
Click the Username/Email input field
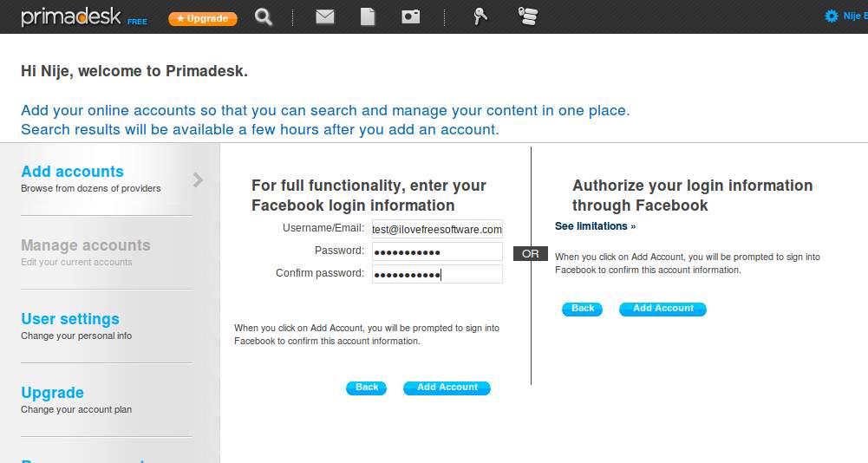point(437,229)
